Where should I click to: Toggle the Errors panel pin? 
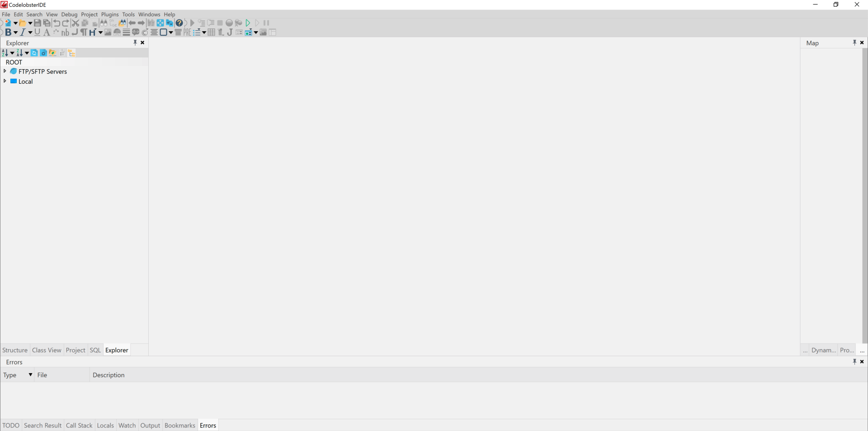[x=854, y=361]
